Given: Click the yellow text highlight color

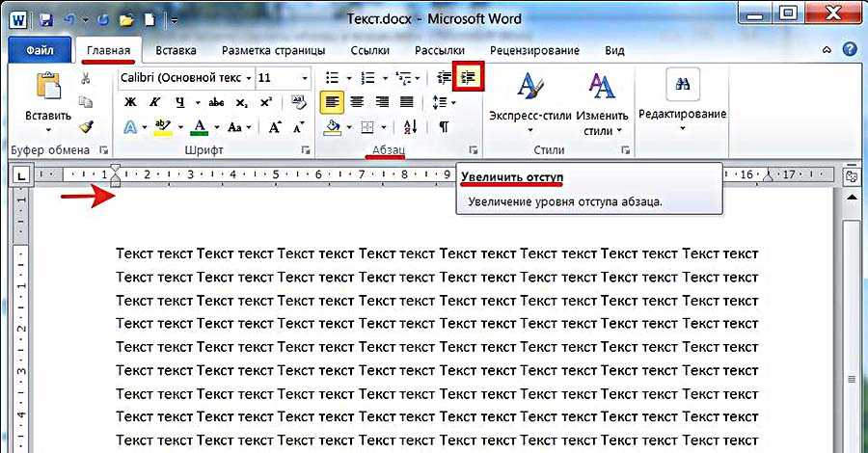Looking at the screenshot, I should [x=161, y=127].
